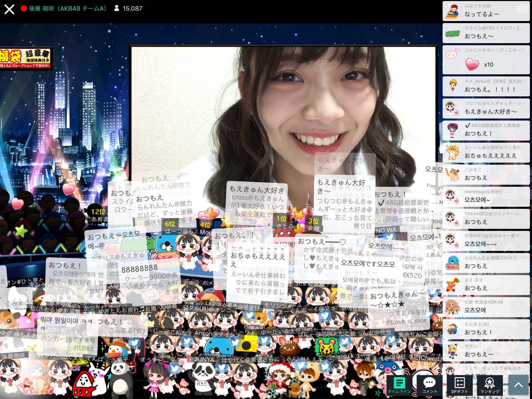Open the タイムライン timeline tab
Image resolution: width=532 pixels, height=399 pixels.
(x=399, y=385)
